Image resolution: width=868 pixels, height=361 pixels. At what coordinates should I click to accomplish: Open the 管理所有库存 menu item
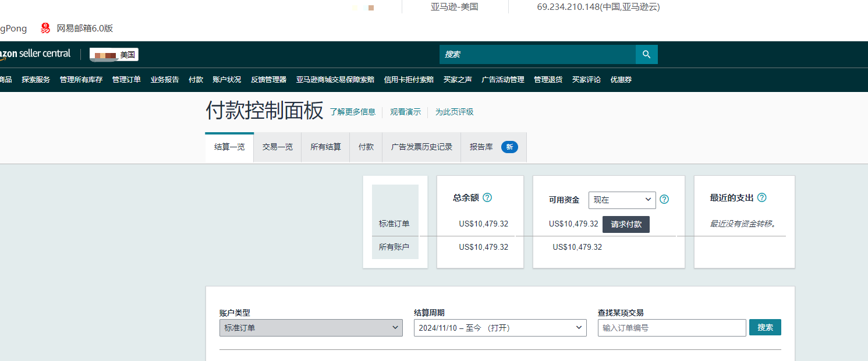(81, 80)
